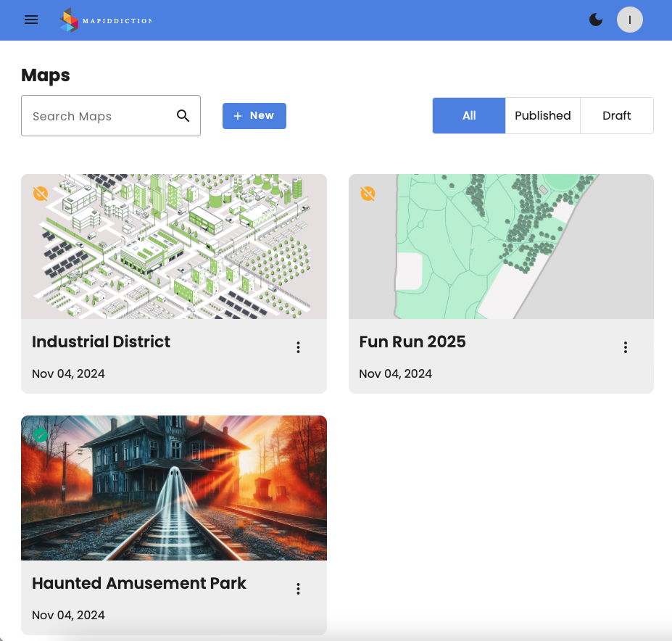Select the All filter tab
This screenshot has width=672, height=641.
[x=469, y=116]
